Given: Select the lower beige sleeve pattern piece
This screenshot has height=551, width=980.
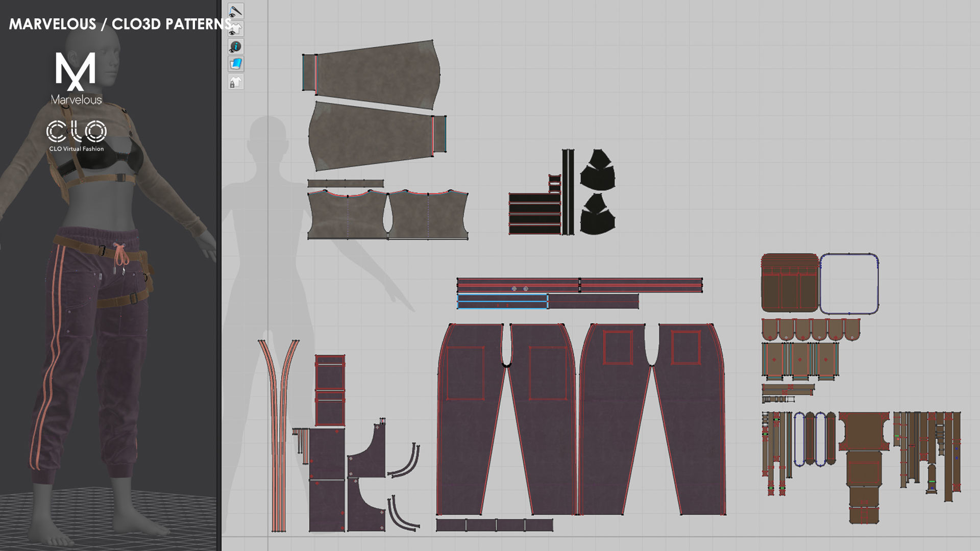Looking at the screenshot, I should [x=377, y=135].
